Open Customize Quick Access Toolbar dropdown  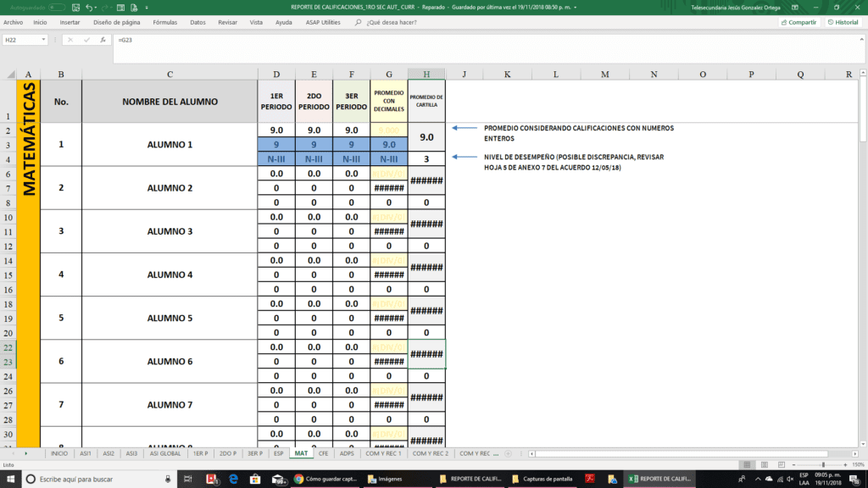click(146, 7)
